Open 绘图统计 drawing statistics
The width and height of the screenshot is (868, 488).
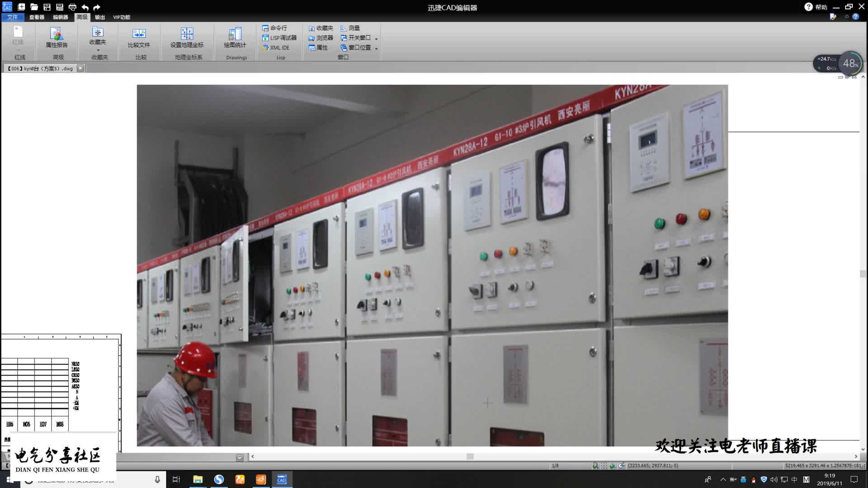pyautogui.click(x=235, y=37)
